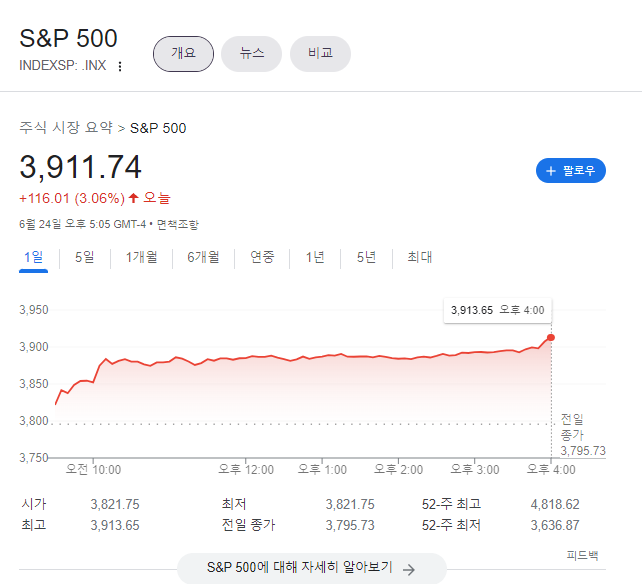Switch to the 뉴스 news chip
Image resolution: width=642 pixels, height=584 pixels.
pyautogui.click(x=251, y=54)
